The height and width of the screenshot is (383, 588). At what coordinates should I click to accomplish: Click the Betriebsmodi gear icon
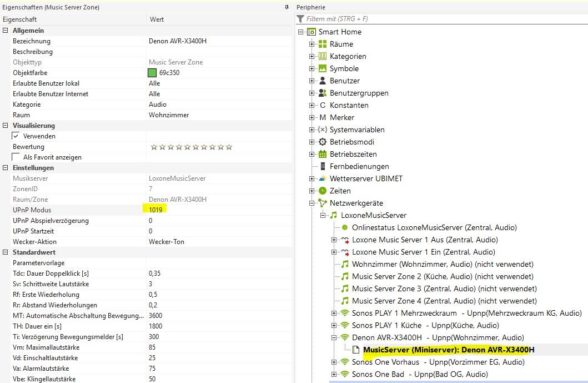(323, 142)
